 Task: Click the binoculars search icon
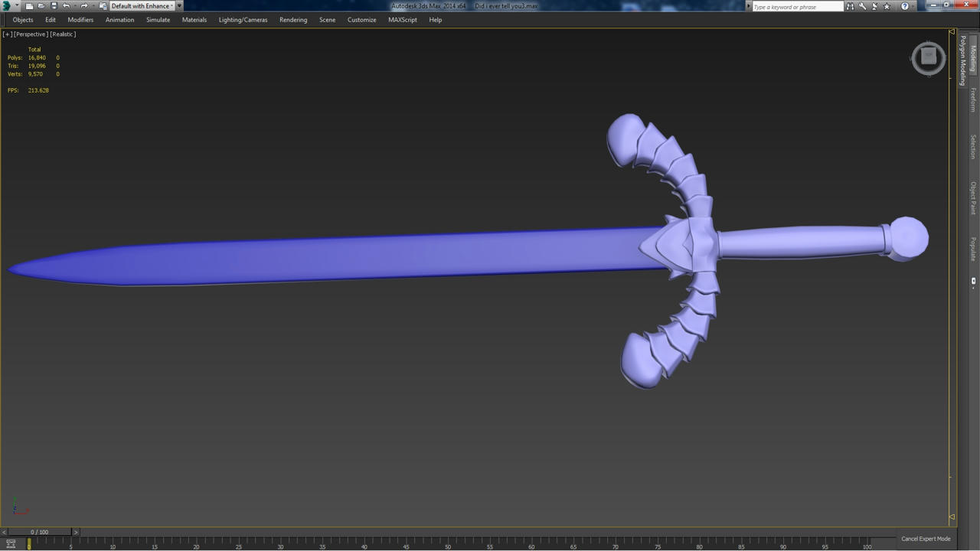(x=850, y=6)
